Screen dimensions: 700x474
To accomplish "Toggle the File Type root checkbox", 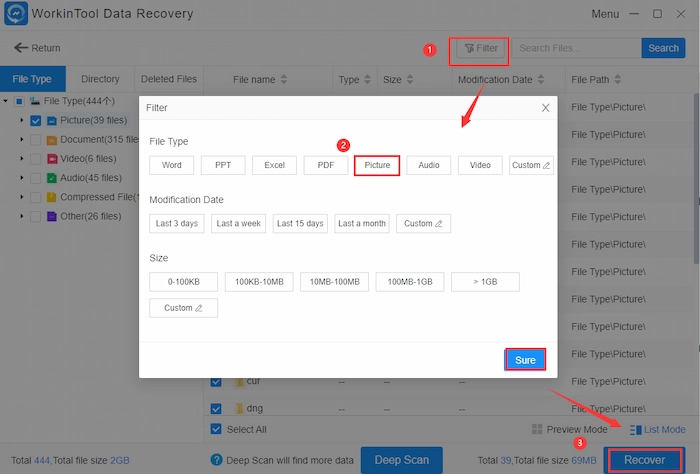I will point(19,101).
